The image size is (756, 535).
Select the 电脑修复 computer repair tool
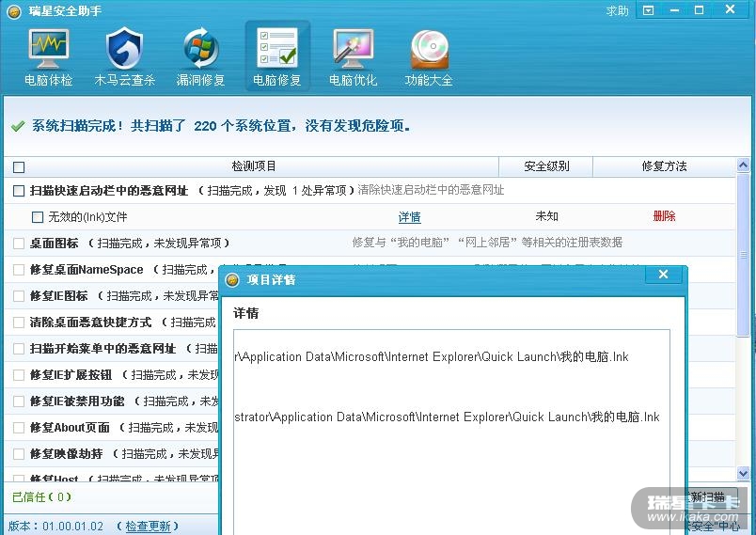[x=277, y=56]
